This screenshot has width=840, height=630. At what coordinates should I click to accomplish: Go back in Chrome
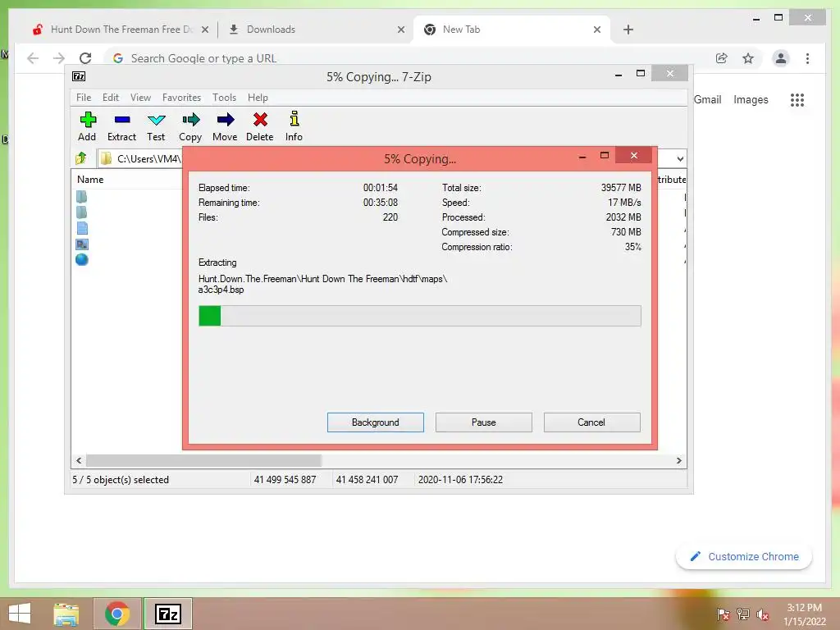33,58
